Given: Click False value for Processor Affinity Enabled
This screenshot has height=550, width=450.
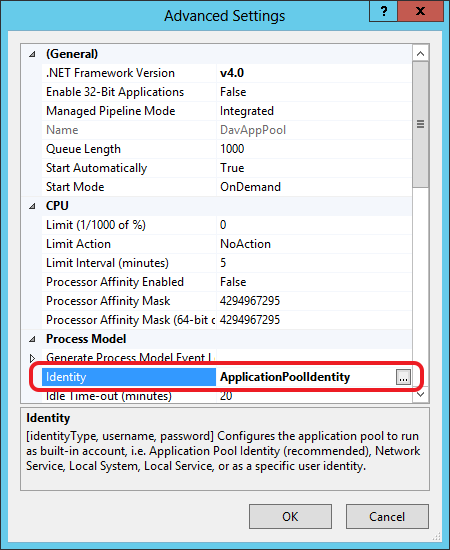Looking at the screenshot, I should (x=233, y=282).
